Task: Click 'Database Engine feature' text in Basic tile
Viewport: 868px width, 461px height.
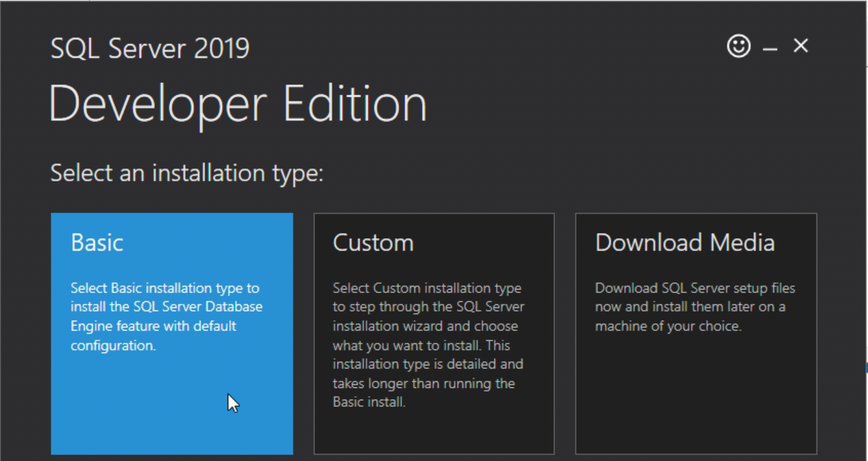Action: tap(153, 326)
